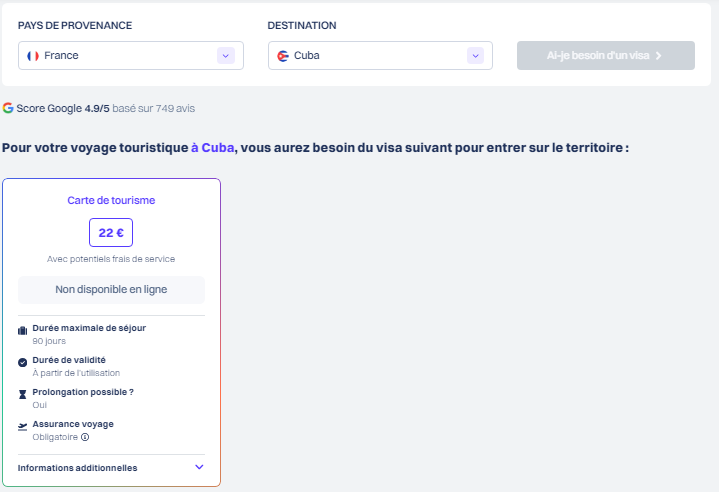The image size is (719, 492).
Task: Click the info icon next to Obligatoire
Action: (x=85, y=437)
